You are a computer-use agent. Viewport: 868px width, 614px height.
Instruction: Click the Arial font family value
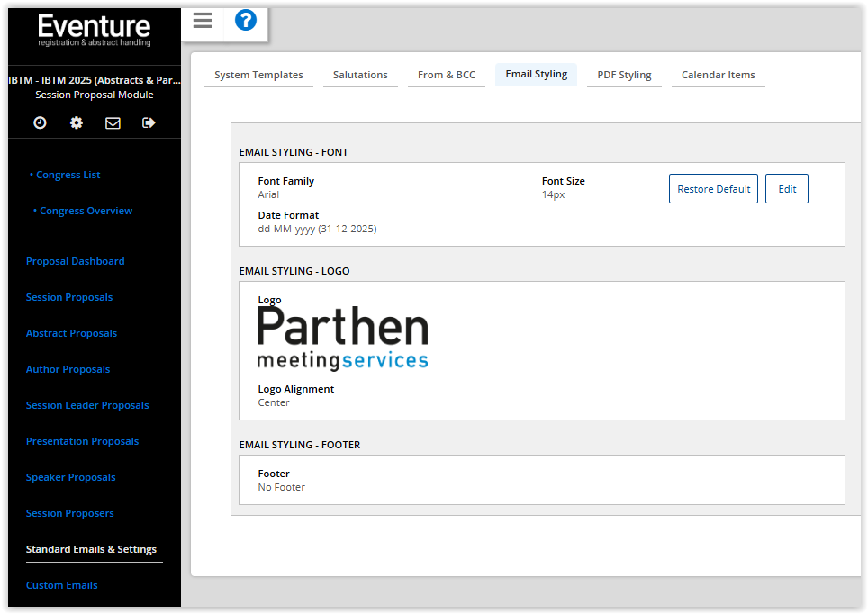tap(268, 194)
